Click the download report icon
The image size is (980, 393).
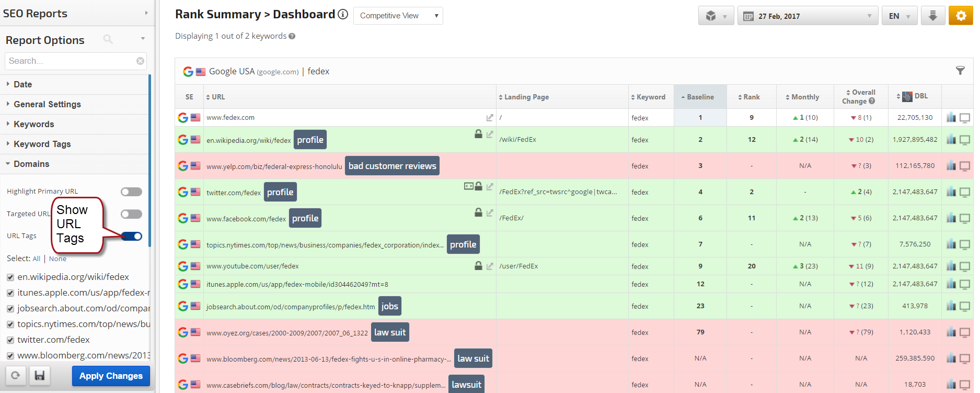(x=932, y=16)
